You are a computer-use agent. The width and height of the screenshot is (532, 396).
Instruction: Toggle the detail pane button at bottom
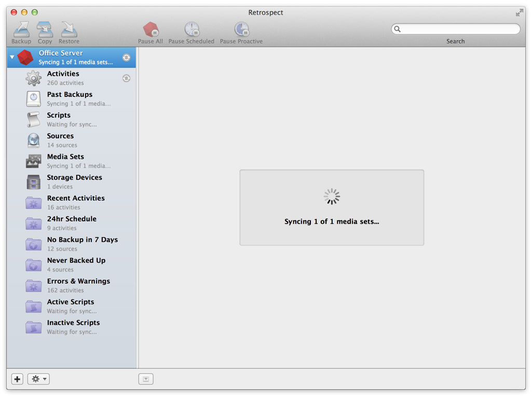pyautogui.click(x=146, y=379)
